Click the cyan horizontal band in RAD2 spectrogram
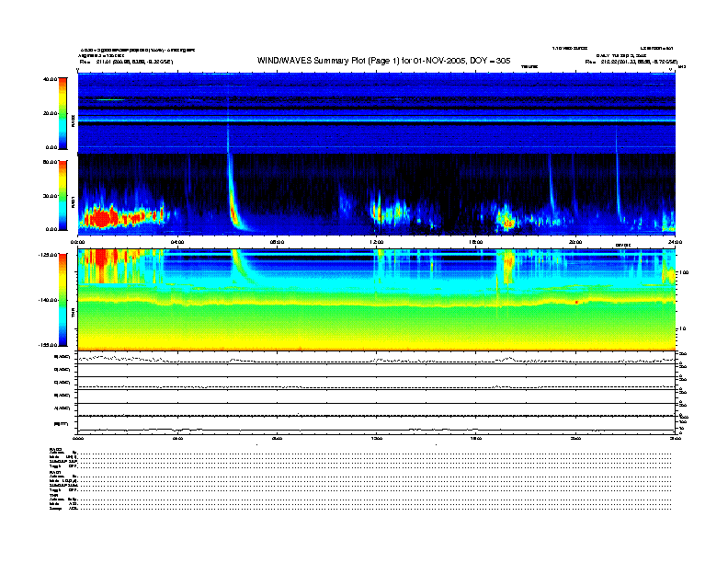Screen dimensions: 728x563 point(377,120)
